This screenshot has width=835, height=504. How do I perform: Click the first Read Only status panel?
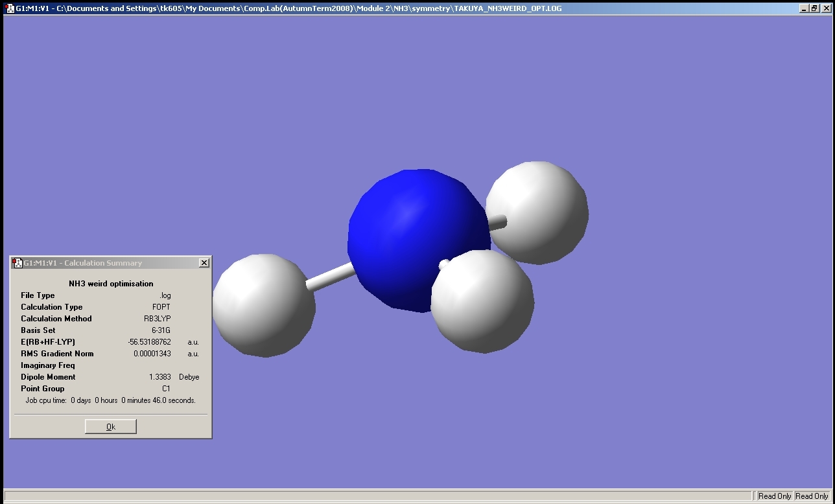(775, 496)
